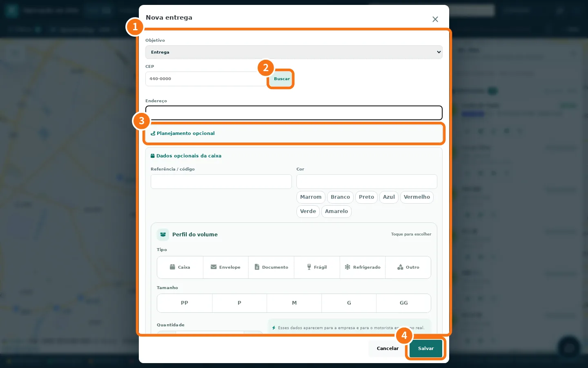Click the Cancelar button

(388, 348)
